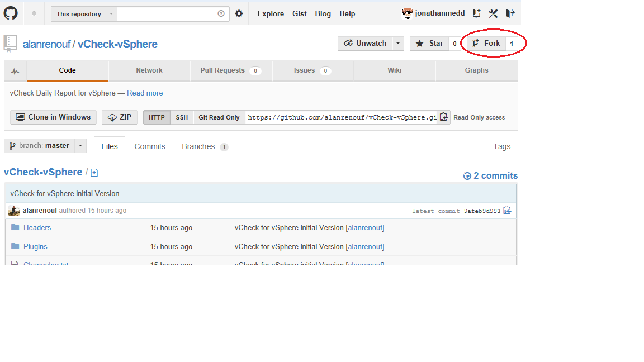Open alanrenouf author link in commit bar

(x=40, y=211)
